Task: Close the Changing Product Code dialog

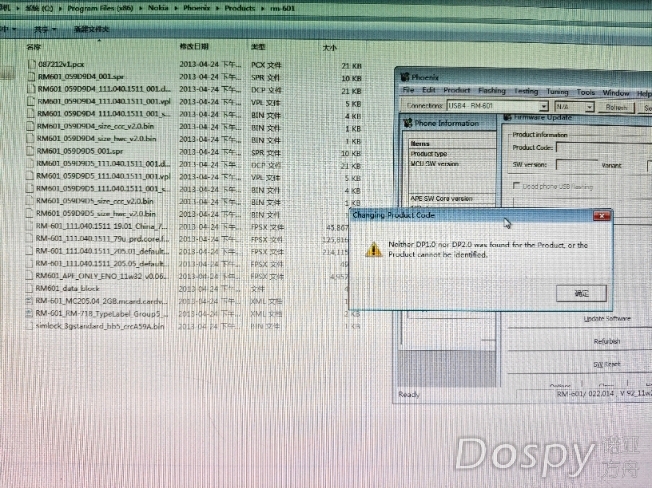Action: pos(601,215)
